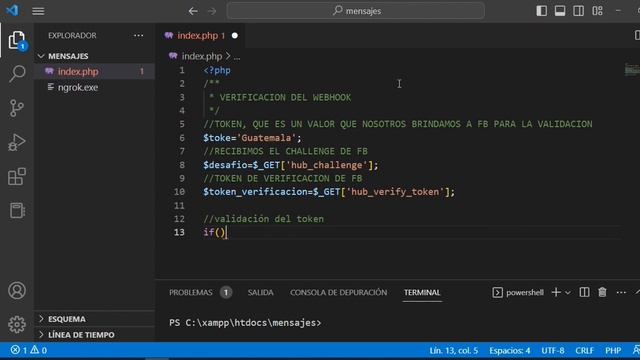Change encoding via UTF-8 status item
This screenshot has height=360, width=640.
click(x=553, y=351)
